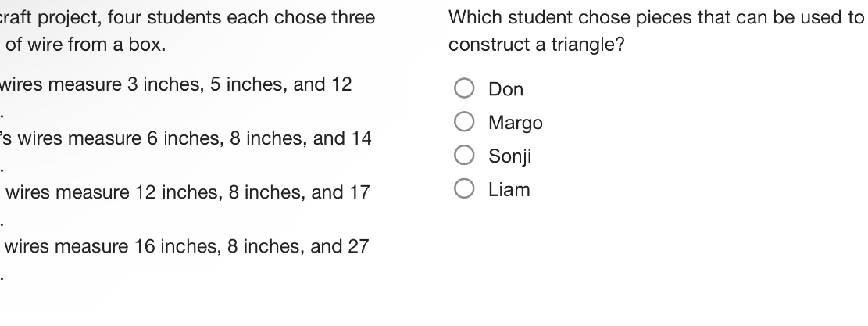Click the "Liam" answer label text
868x326 pixels.
point(509,190)
